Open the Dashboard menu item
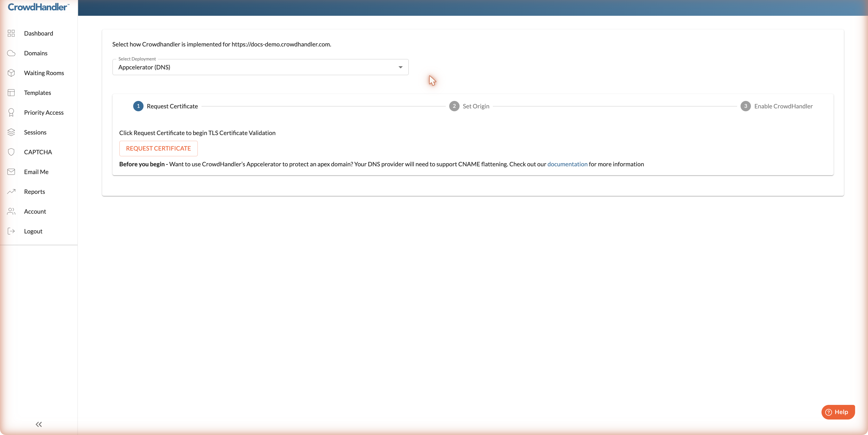This screenshot has height=435, width=868. (38, 33)
